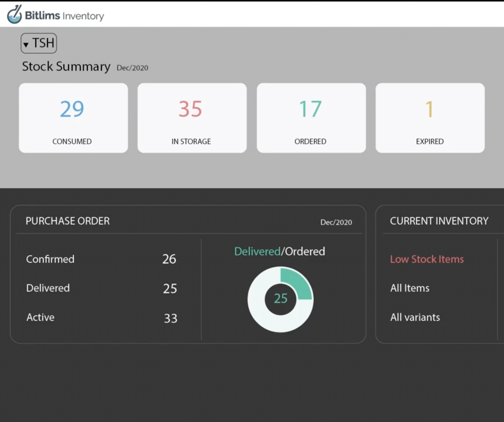The width and height of the screenshot is (504, 422).
Task: Click the Current Inventory panel heading
Action: pyautogui.click(x=439, y=221)
